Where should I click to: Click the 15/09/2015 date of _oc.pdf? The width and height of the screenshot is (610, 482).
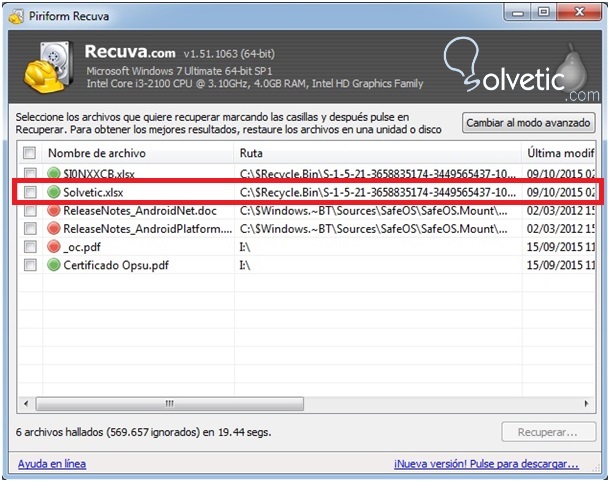point(561,247)
